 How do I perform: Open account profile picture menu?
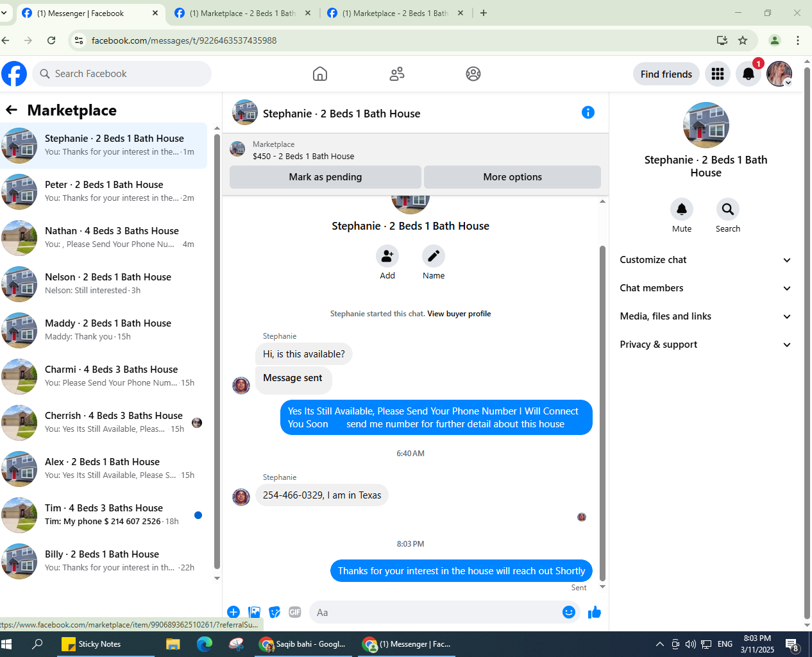point(779,74)
